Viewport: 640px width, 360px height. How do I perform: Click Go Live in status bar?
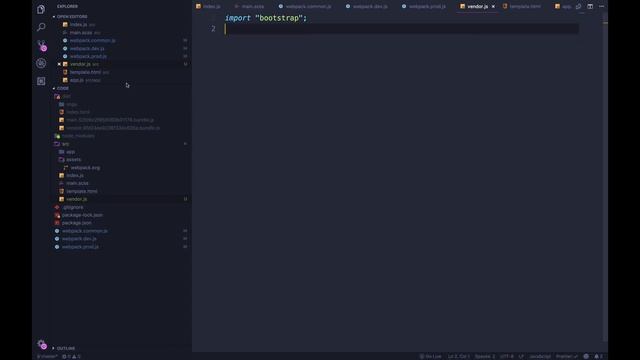(431, 357)
